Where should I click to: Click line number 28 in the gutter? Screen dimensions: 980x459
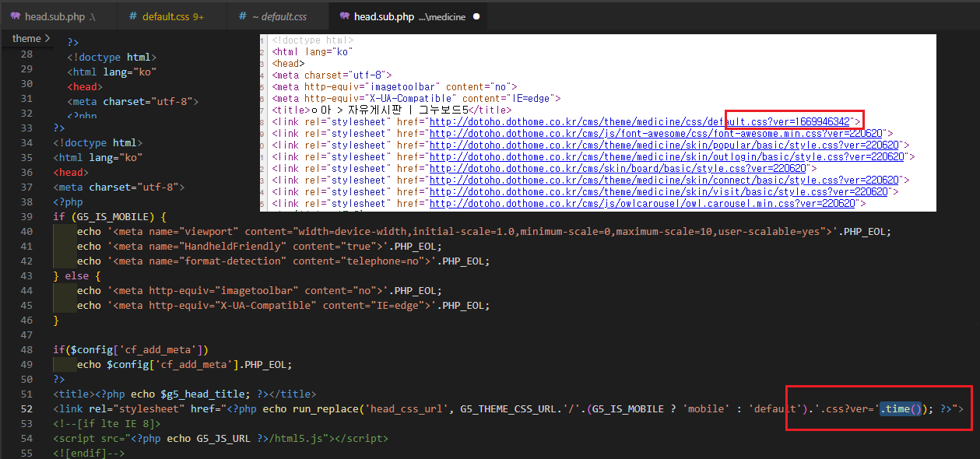tap(26, 54)
